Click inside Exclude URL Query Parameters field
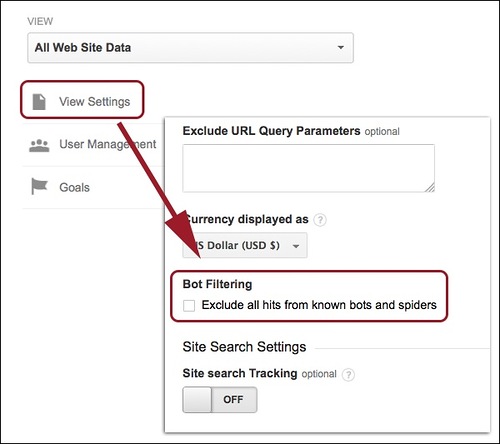Viewport: 500px width, 444px height. click(308, 168)
